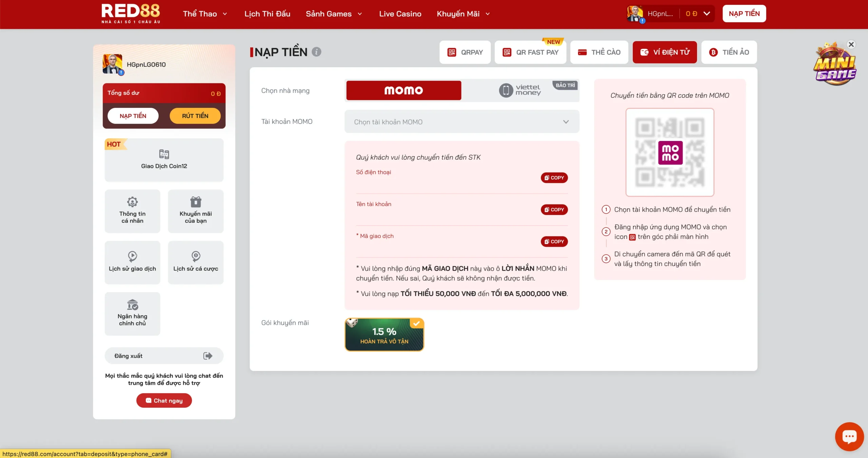Expand the Thể Thao menu

205,14
